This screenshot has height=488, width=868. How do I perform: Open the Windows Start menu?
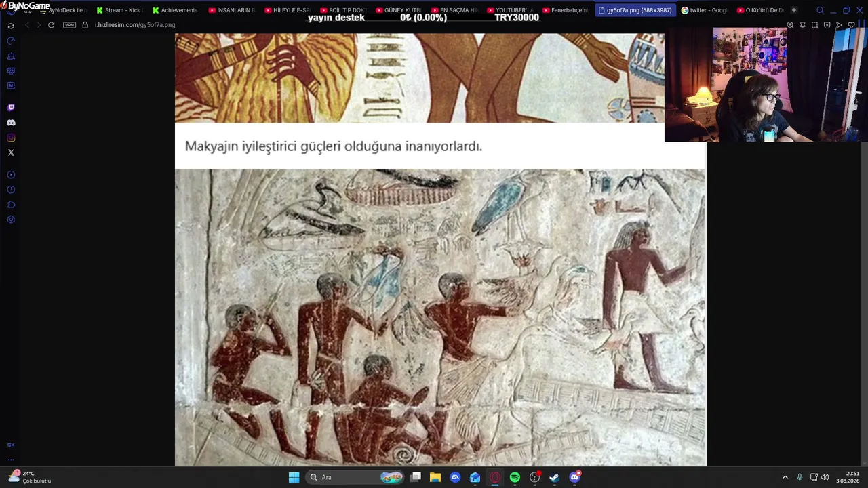294,477
